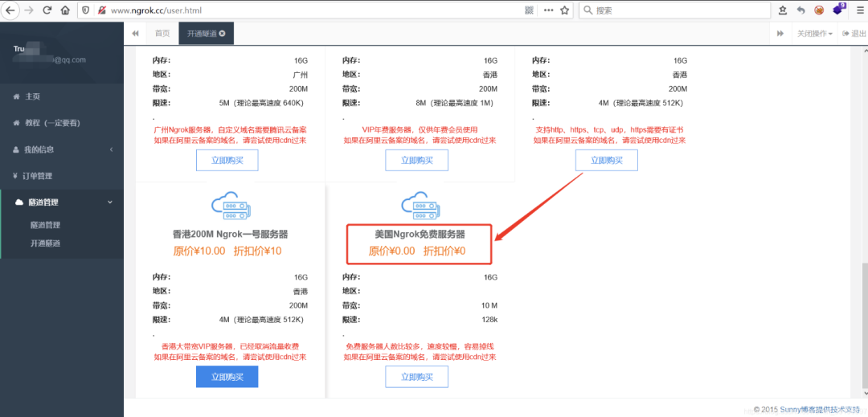Click the tab scroll-right double arrow
The image size is (868, 417).
(x=780, y=33)
